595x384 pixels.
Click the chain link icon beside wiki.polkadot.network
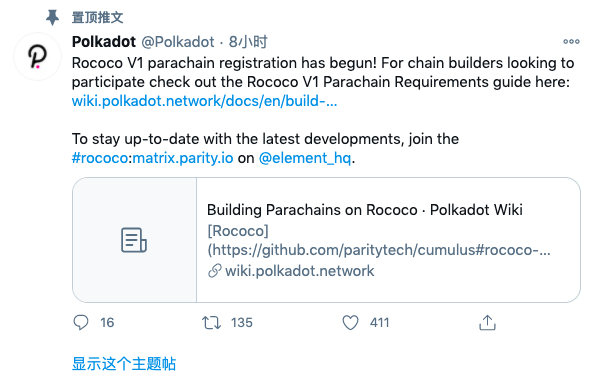214,271
